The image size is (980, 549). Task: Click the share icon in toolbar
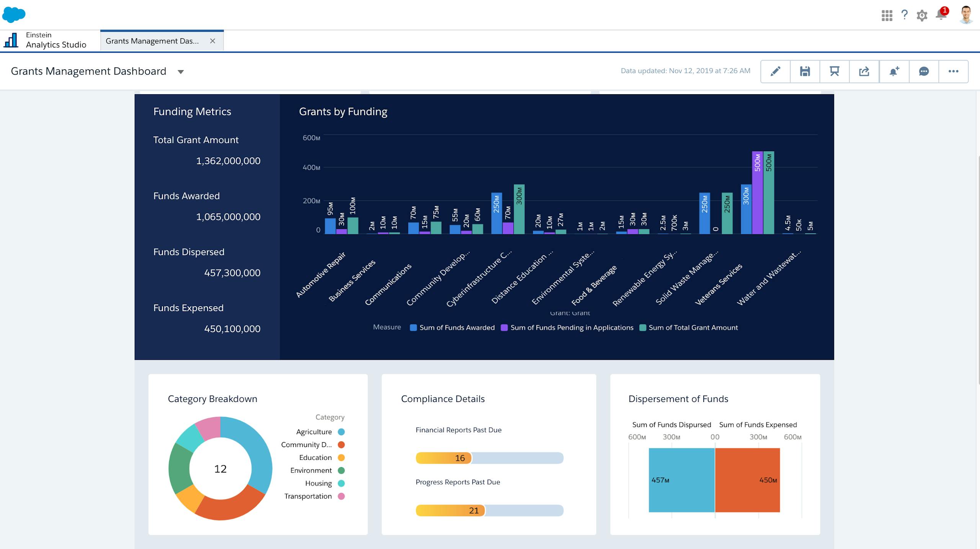(865, 71)
